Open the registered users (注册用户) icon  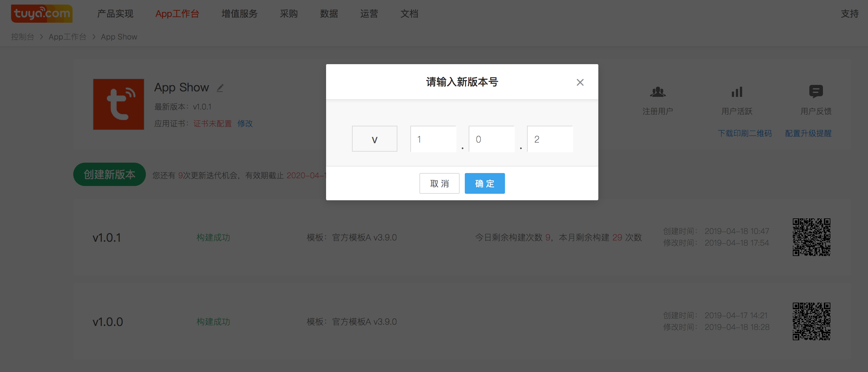pos(658,92)
